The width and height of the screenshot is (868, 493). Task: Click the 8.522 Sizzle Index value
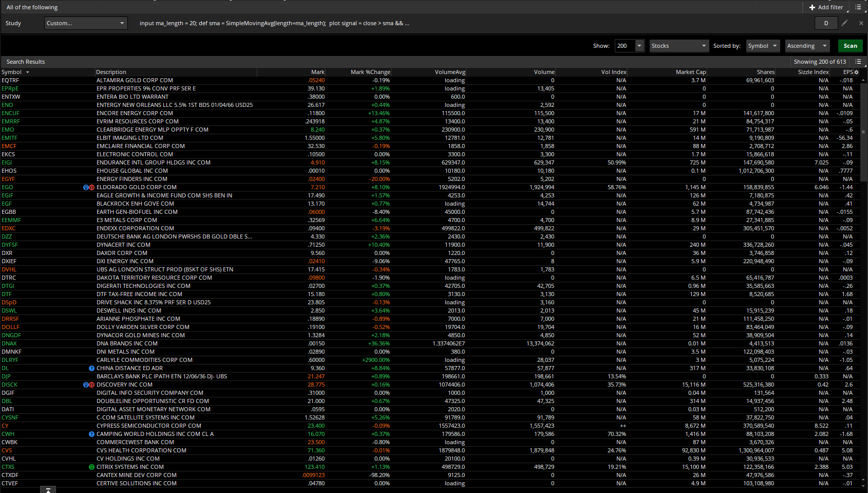tap(821, 426)
